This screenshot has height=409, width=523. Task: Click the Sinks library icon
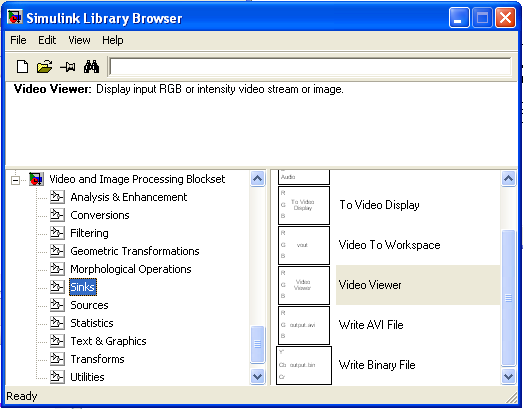(57, 287)
